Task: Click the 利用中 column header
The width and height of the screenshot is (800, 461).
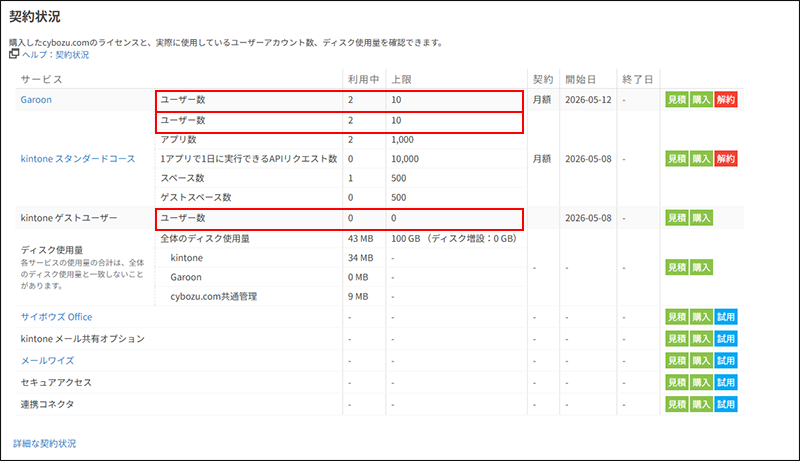Action: click(363, 80)
